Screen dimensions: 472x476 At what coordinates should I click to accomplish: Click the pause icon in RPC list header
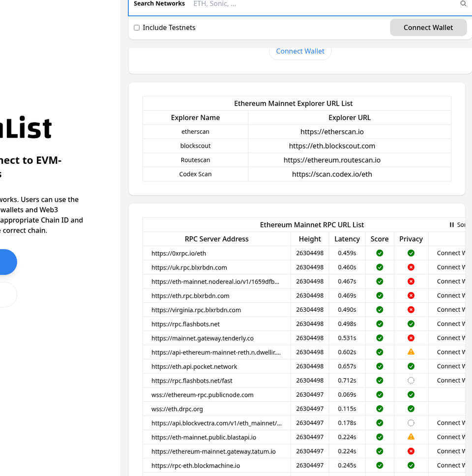[452, 225]
